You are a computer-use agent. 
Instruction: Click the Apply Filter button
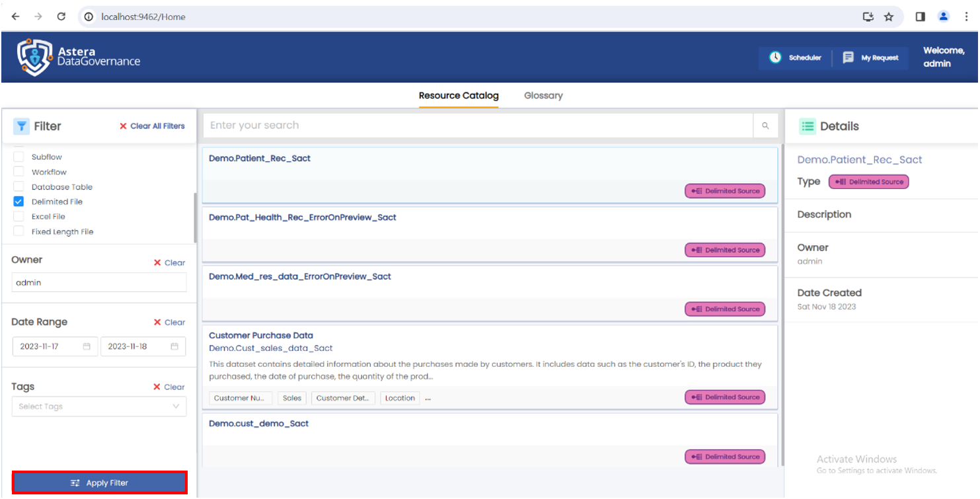[100, 483]
